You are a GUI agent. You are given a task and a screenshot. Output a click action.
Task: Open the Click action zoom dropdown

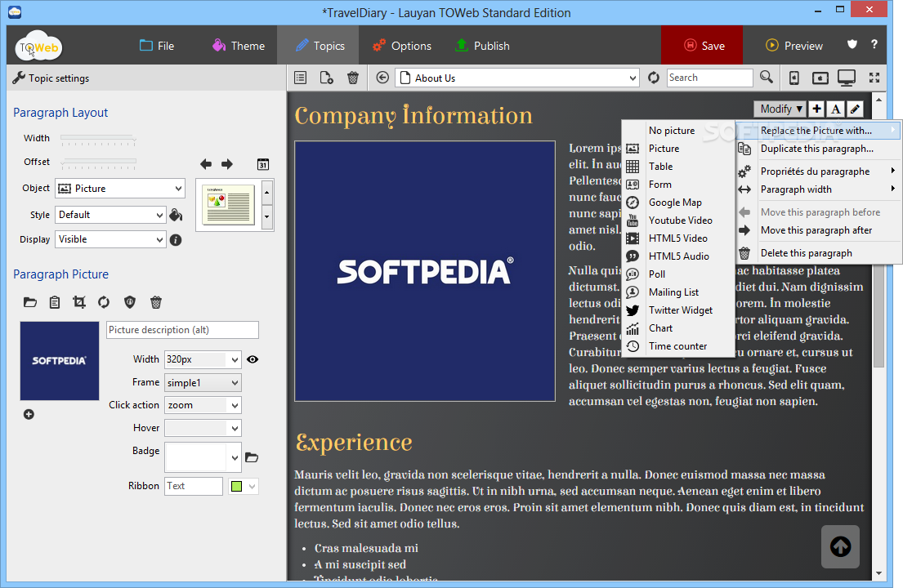203,405
